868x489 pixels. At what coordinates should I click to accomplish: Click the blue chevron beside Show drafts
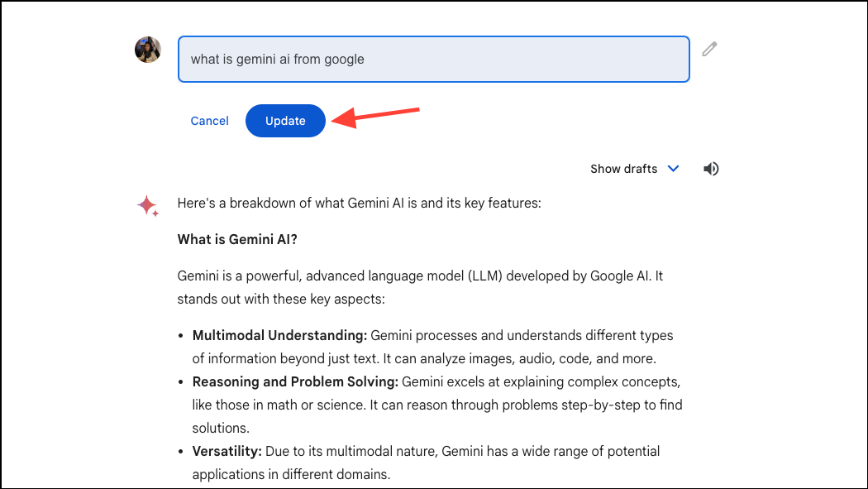pyautogui.click(x=673, y=169)
